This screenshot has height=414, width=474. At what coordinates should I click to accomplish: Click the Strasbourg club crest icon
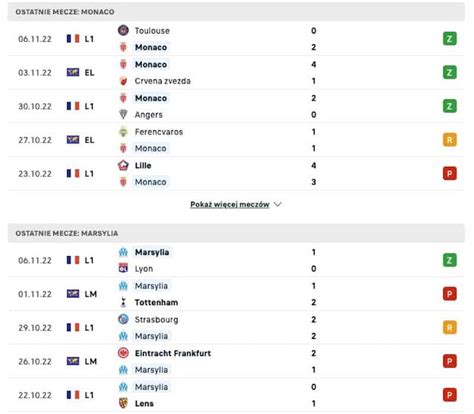tap(123, 319)
